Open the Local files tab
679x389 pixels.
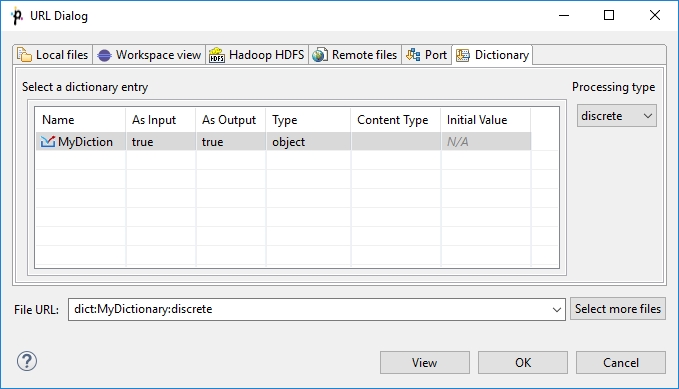(x=52, y=55)
